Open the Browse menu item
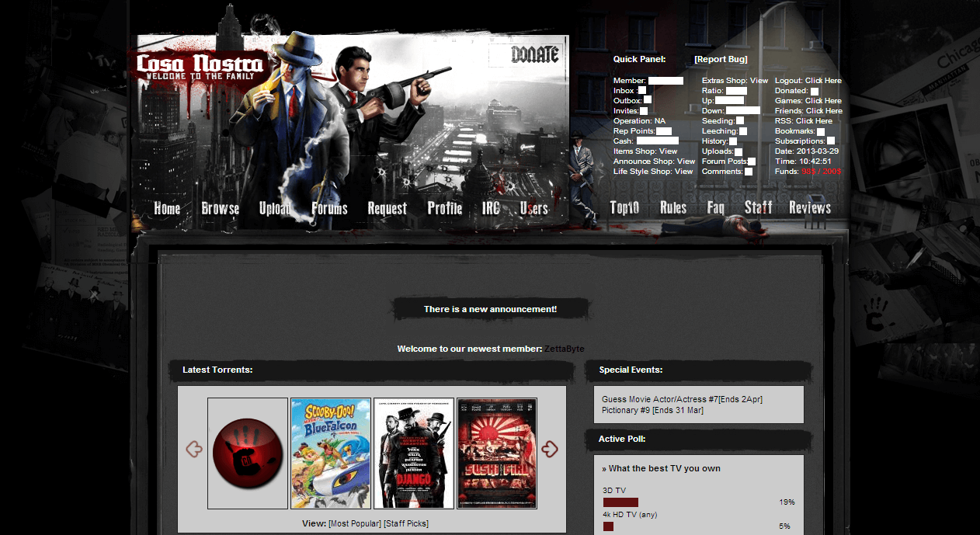 [x=221, y=208]
